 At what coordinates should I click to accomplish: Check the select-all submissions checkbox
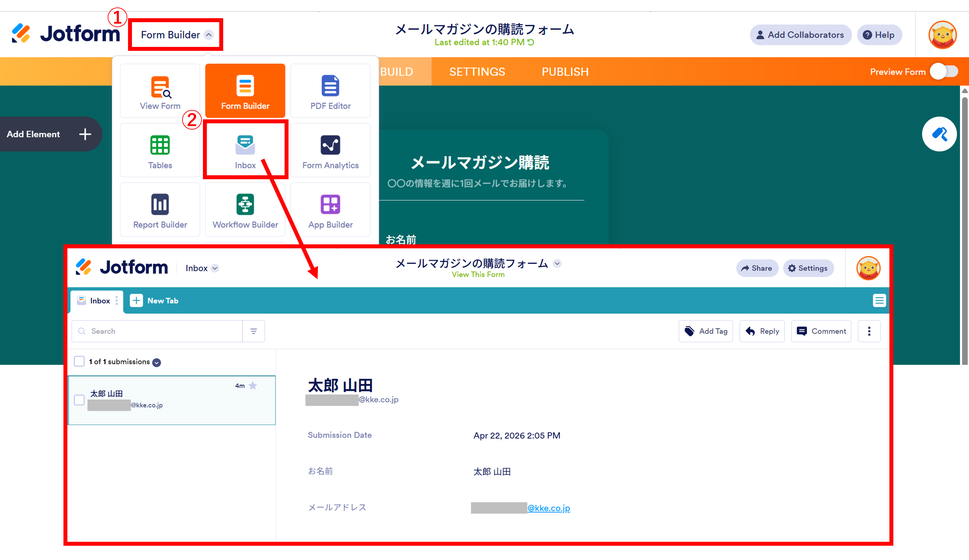pos(79,361)
